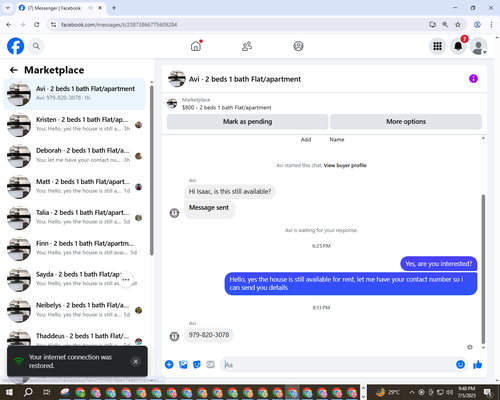Open Windows taskbar search

tap(28, 392)
